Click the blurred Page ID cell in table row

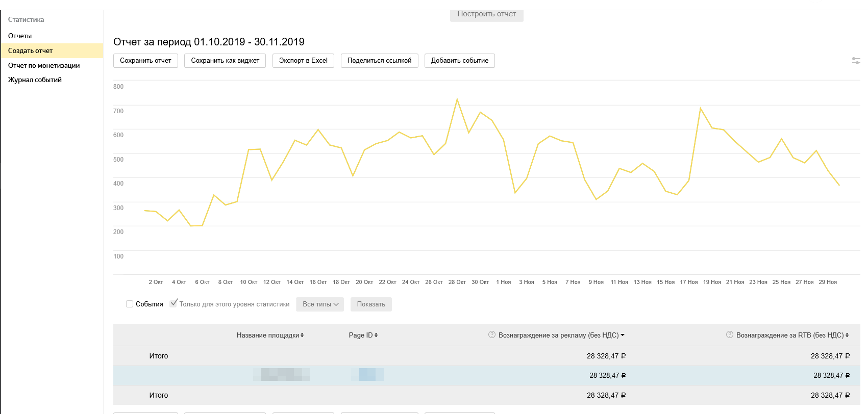[367, 375]
